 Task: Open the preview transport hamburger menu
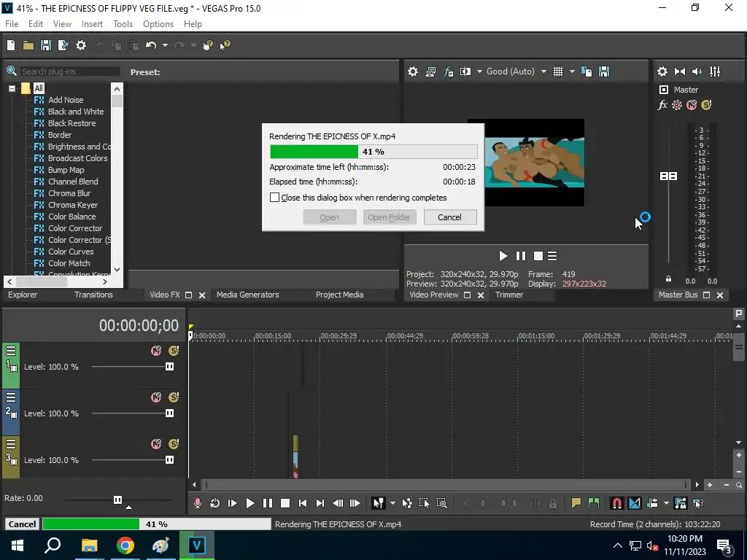point(552,256)
